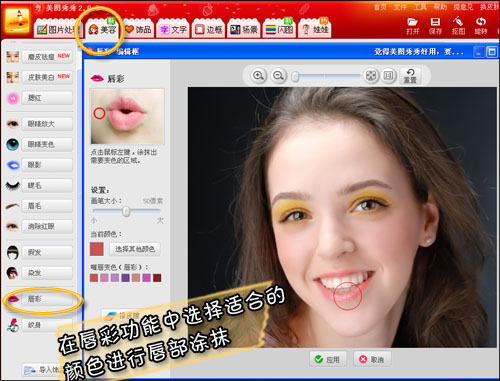
Task: Pick the first red lip color swatch
Action: coord(94,278)
